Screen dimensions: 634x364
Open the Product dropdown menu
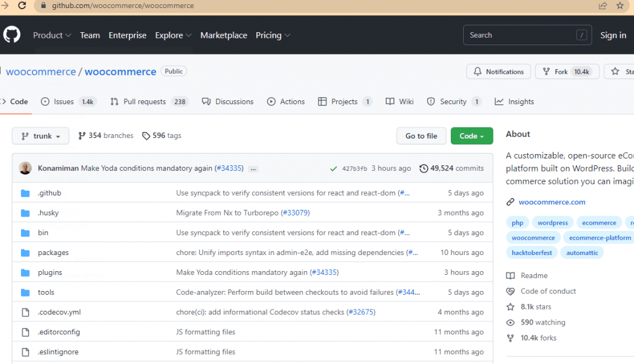[52, 35]
